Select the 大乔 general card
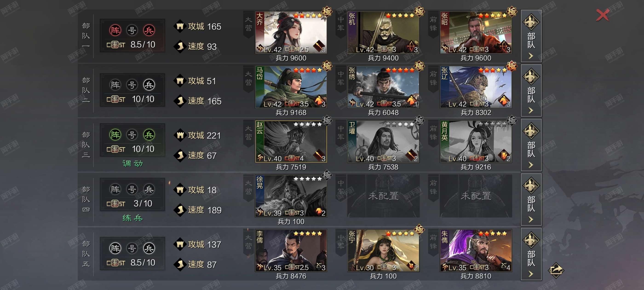This screenshot has height=290, width=644. pos(291,32)
